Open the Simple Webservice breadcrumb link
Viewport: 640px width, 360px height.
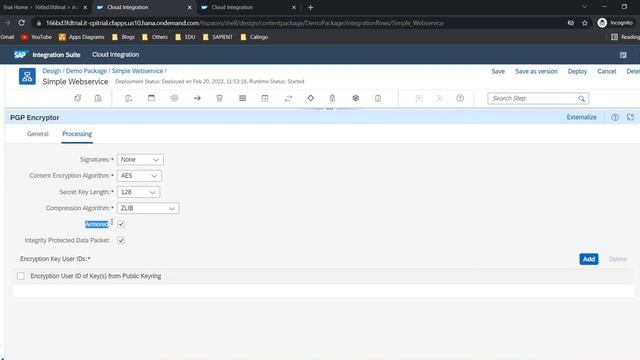pos(137,71)
